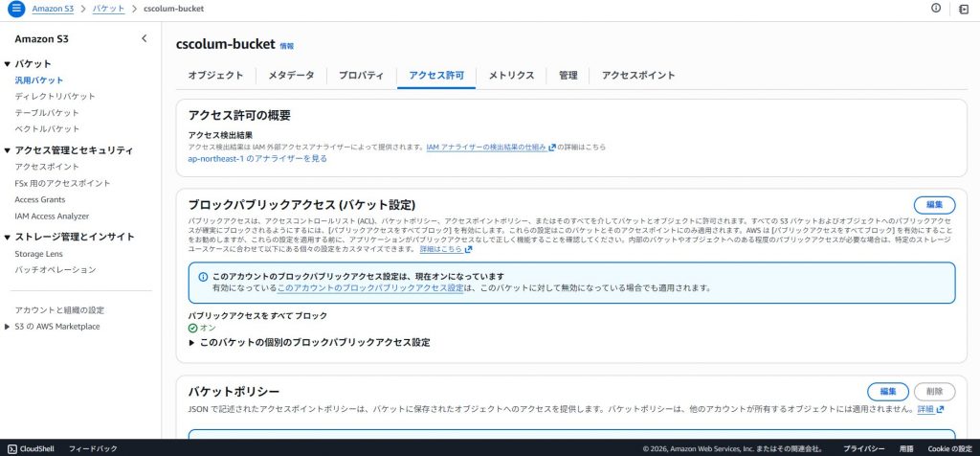Collapse the アクセス管理とセキュリティ sidebar section
Screen dimensions: 980x456
click(8, 150)
